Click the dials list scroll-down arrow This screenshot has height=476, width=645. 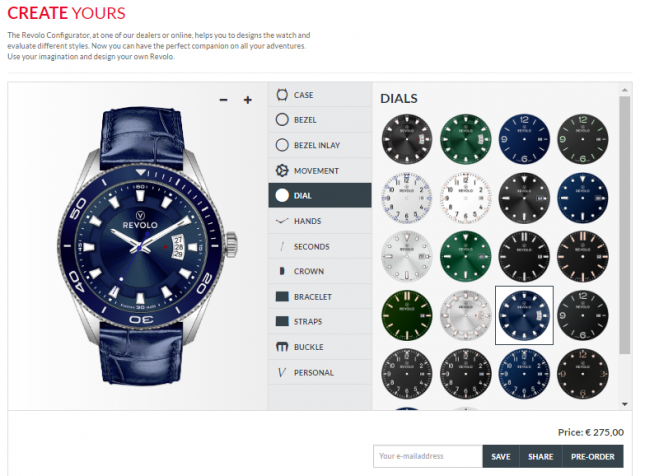(x=625, y=404)
